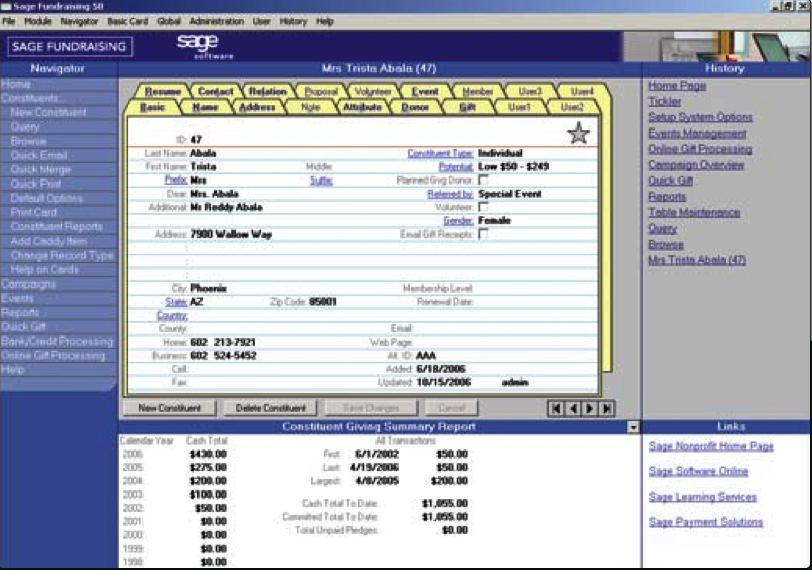Click the New Constituent button

coord(169,408)
